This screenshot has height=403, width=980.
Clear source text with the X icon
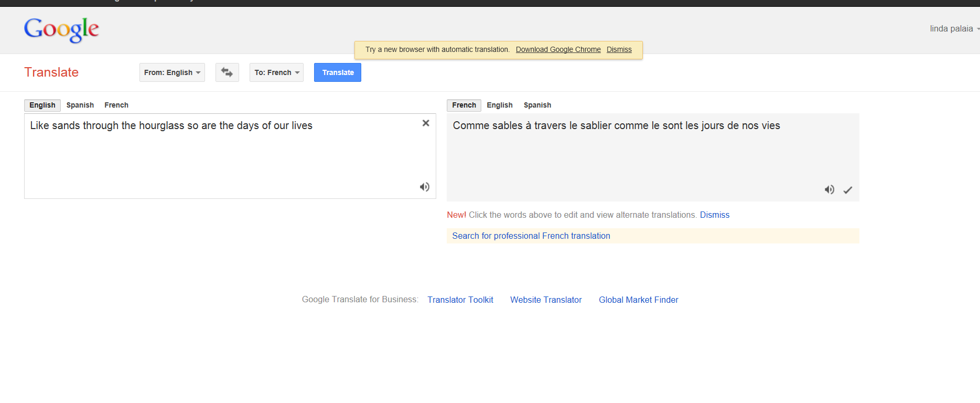click(x=426, y=123)
